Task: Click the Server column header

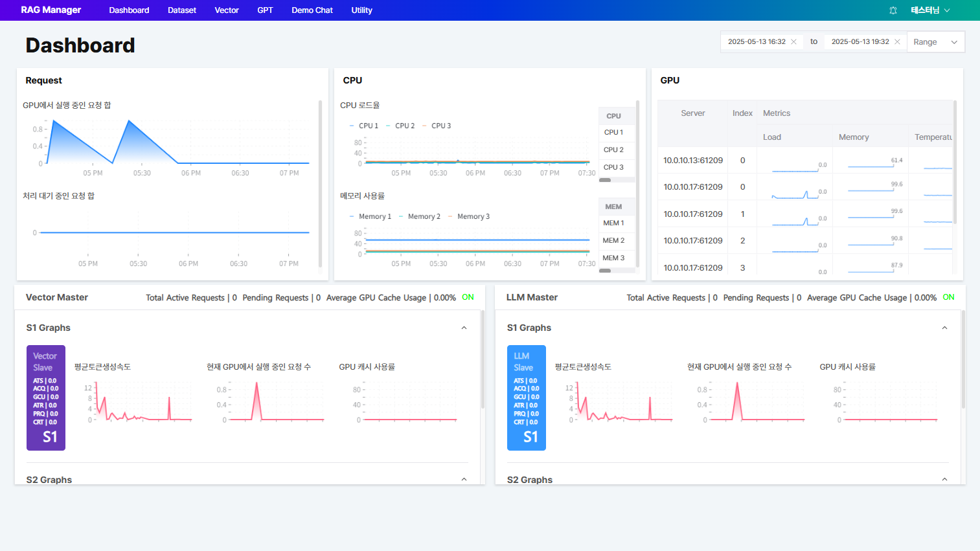Action: point(693,113)
